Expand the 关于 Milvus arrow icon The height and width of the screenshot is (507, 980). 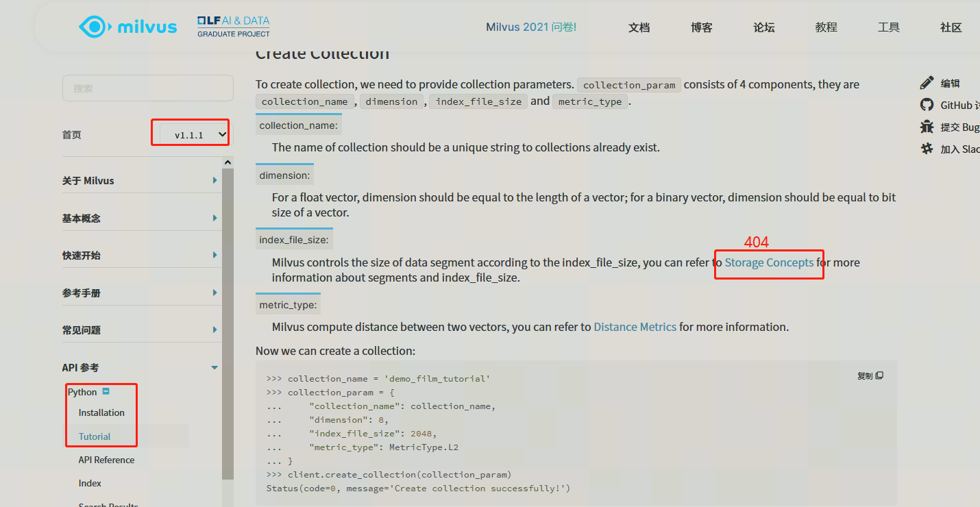pyautogui.click(x=215, y=180)
